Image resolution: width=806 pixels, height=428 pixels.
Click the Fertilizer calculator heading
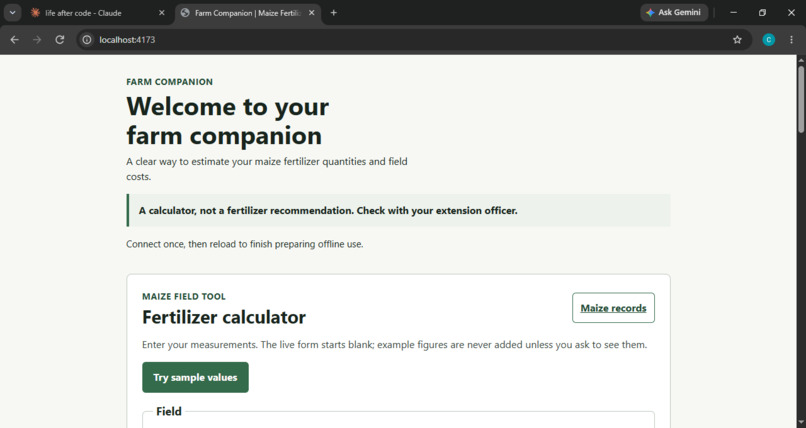[x=224, y=317]
